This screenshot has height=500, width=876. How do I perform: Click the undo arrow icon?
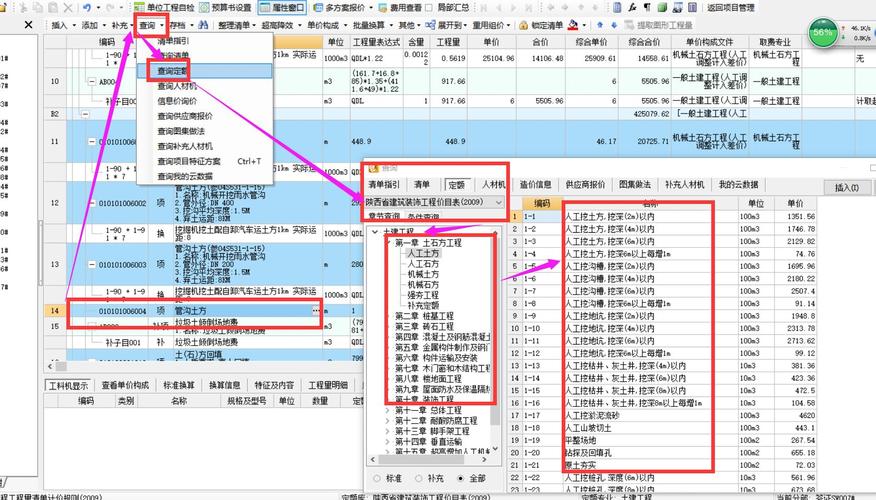coord(87,7)
